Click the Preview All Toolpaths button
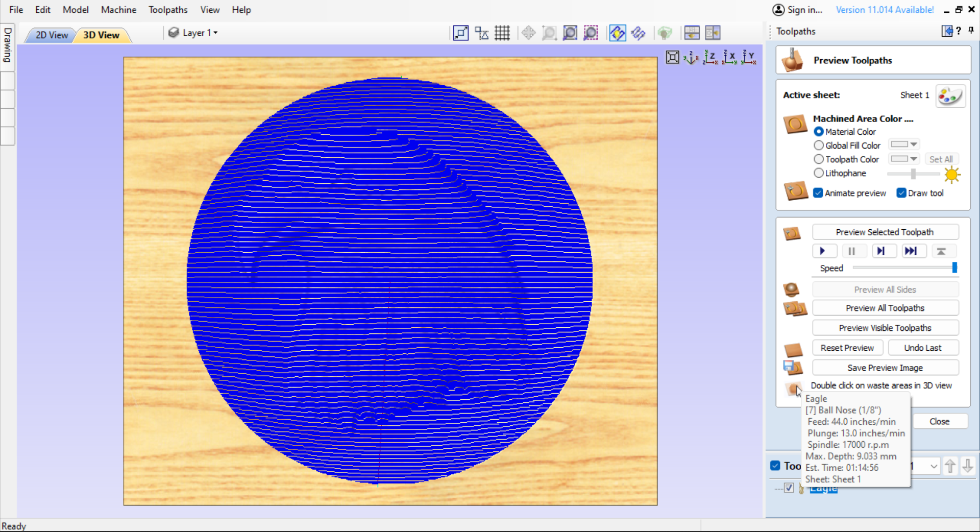 (886, 307)
